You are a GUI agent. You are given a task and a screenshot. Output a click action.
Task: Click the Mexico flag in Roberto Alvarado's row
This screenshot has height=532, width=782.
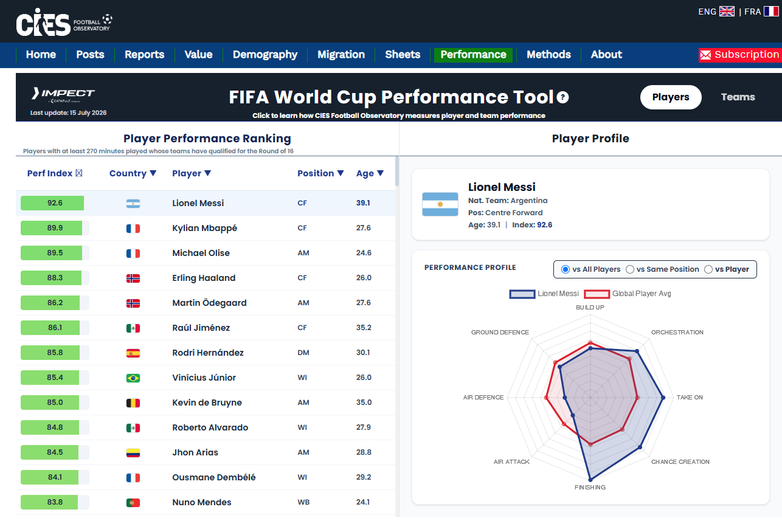click(x=133, y=427)
